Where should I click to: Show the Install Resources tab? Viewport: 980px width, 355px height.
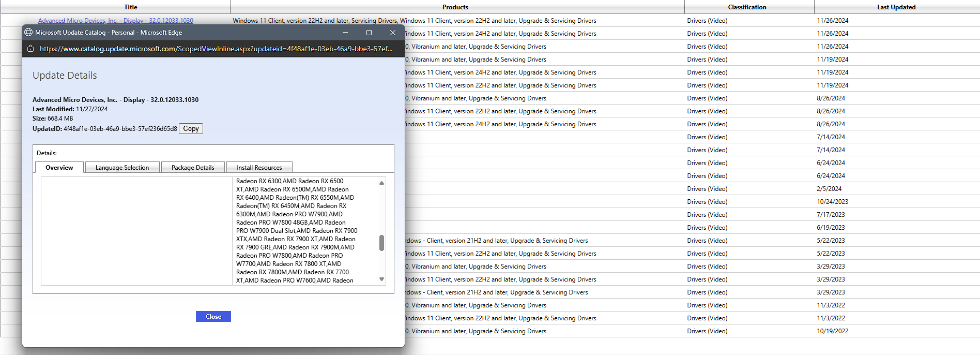tap(259, 168)
